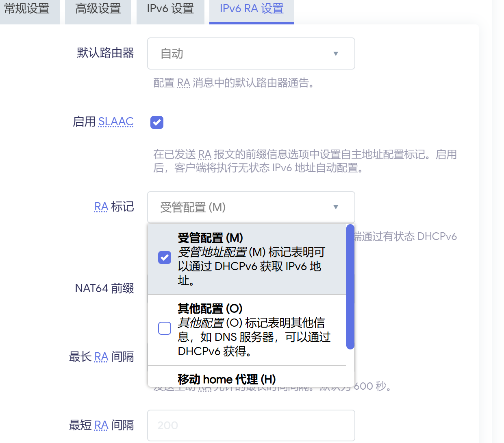The image size is (504, 443).
Task: Click the RA link in RA 标记 label
Action: (101, 207)
